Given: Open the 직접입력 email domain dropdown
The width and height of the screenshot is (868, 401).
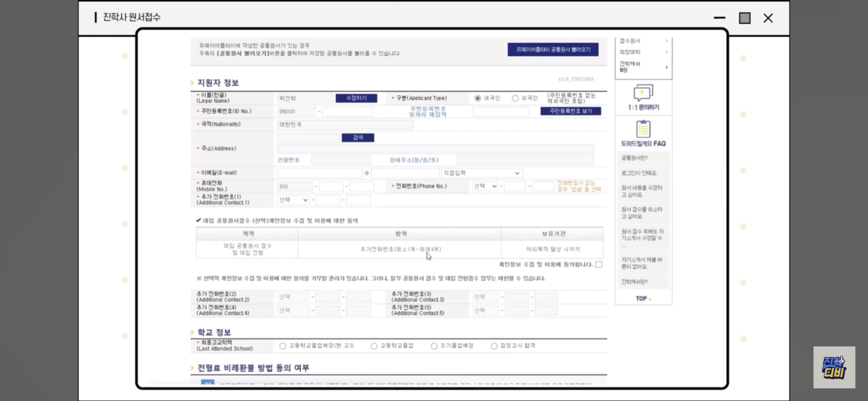Looking at the screenshot, I should 482,173.
